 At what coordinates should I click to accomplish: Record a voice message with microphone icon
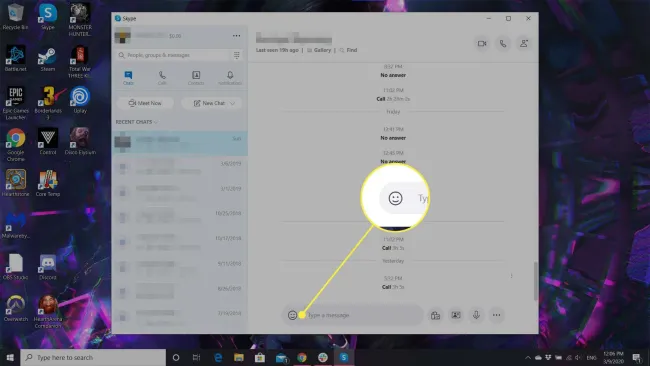click(x=476, y=315)
